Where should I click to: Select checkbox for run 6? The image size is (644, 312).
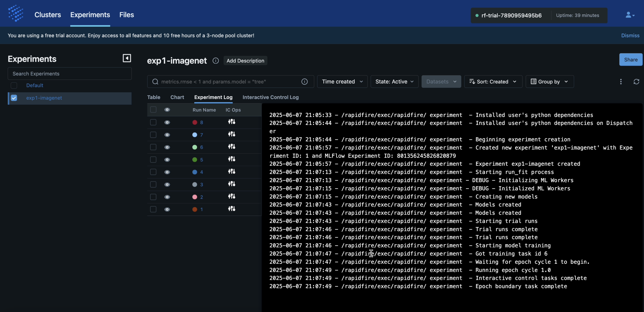(153, 147)
